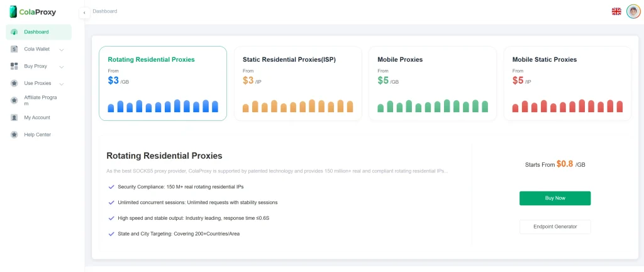
Task: Click the green $5 /GB price
Action: [x=388, y=81]
